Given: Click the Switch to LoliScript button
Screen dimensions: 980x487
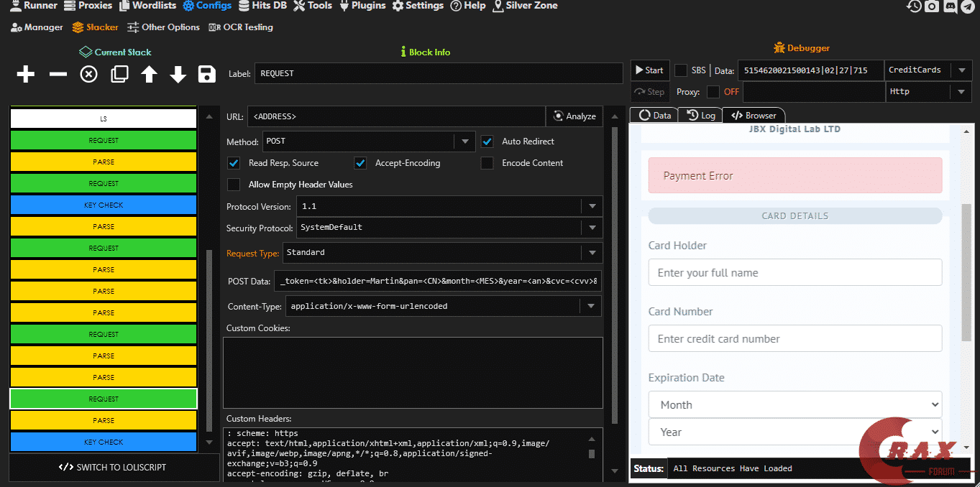Looking at the screenshot, I should pos(114,467).
